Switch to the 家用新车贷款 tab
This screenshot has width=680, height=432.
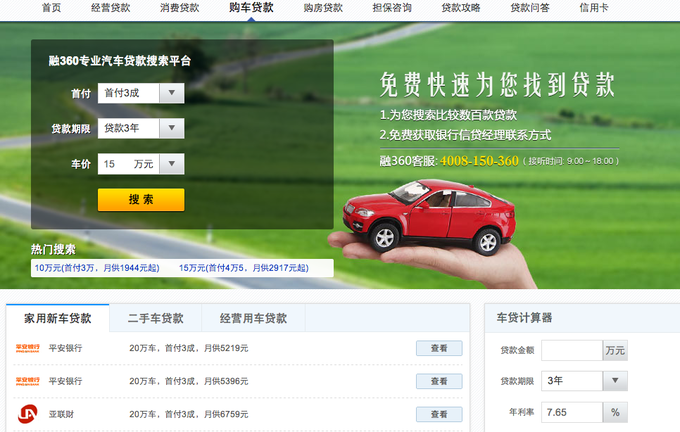[58, 318]
